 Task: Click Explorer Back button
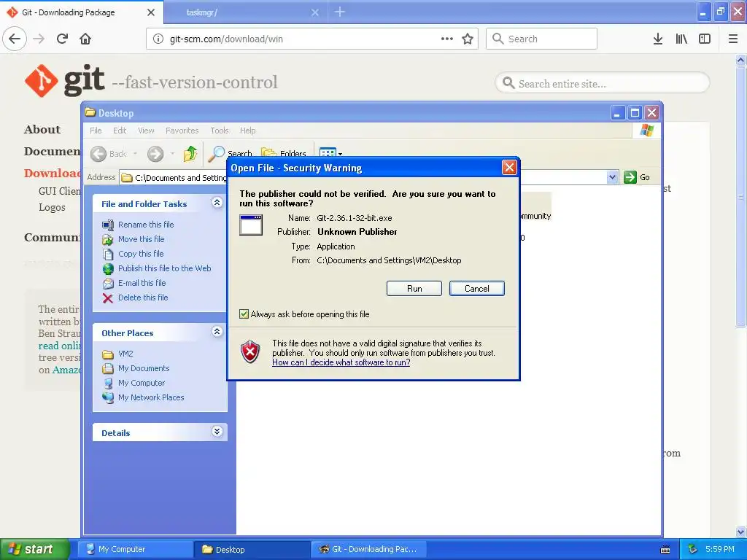[x=109, y=154]
